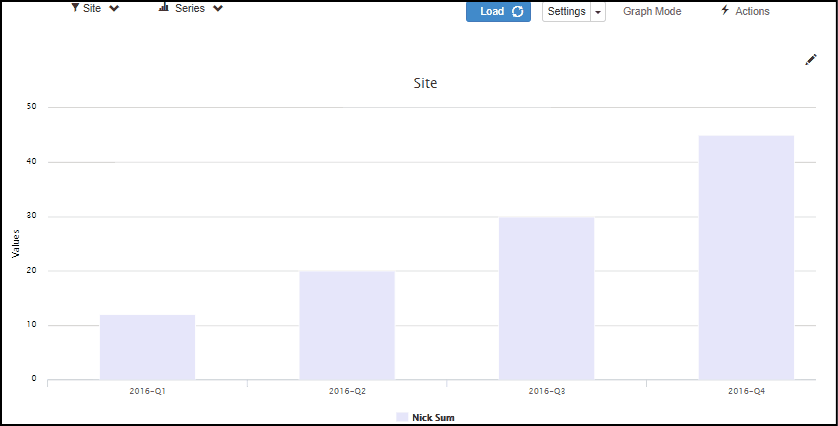The image size is (838, 426).
Task: Click the 2016-Q4 axis label
Action: coord(747,391)
